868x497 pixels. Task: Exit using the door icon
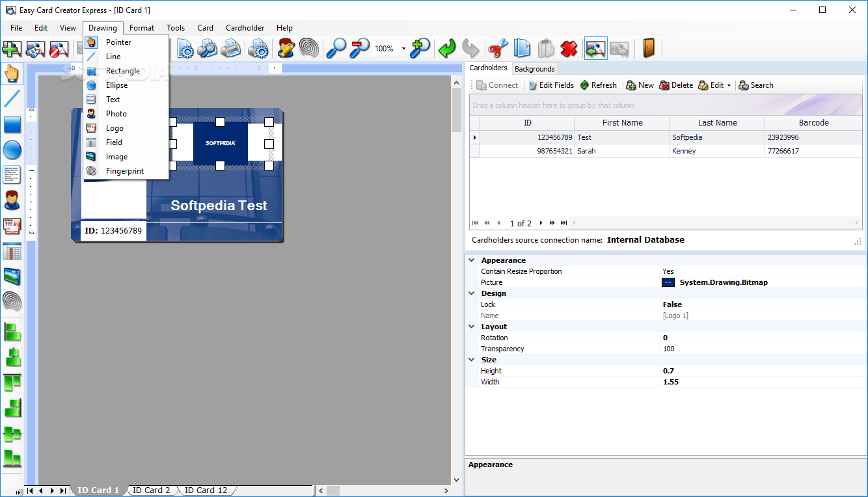(x=649, y=48)
